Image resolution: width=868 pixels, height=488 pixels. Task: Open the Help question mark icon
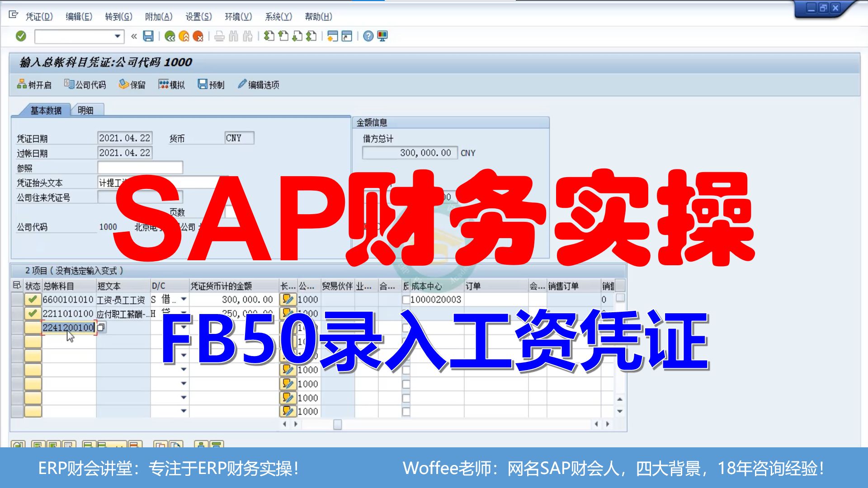[368, 36]
